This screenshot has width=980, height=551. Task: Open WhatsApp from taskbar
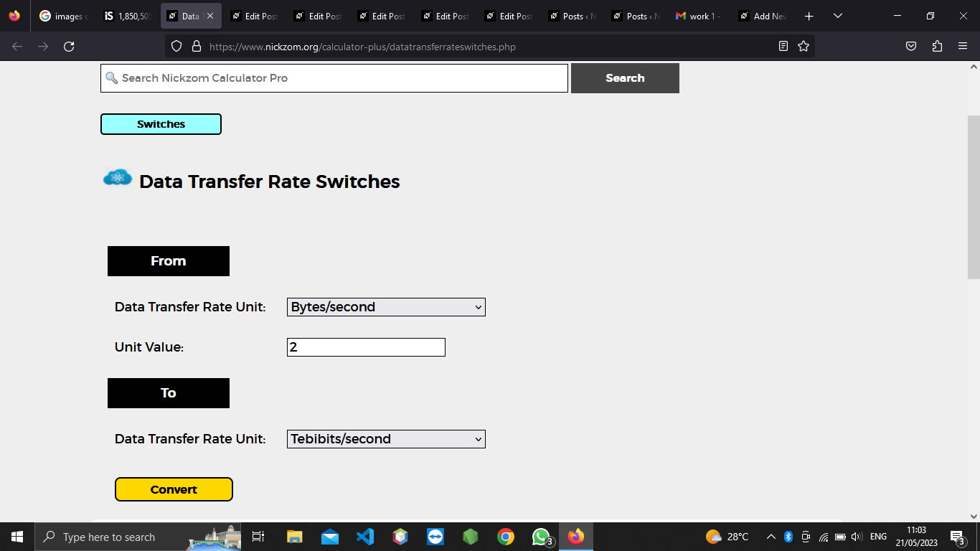[x=541, y=537]
